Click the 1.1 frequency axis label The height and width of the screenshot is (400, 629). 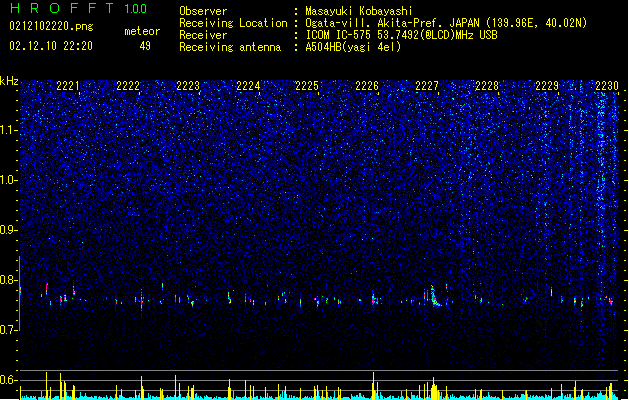9,130
